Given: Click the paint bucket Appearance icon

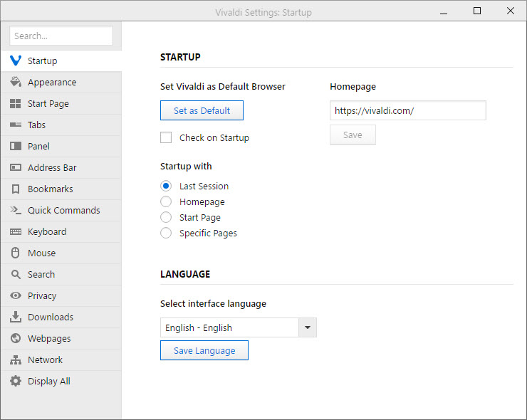Looking at the screenshot, I should pos(16,82).
